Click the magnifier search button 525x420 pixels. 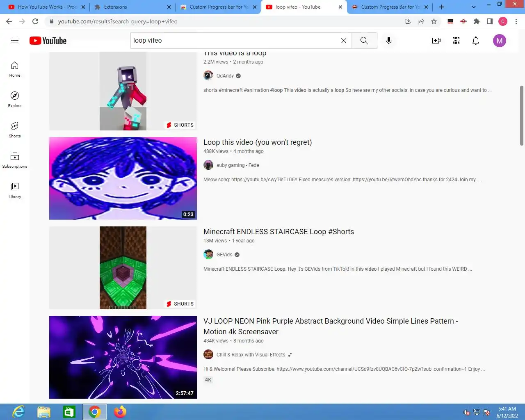pyautogui.click(x=364, y=41)
